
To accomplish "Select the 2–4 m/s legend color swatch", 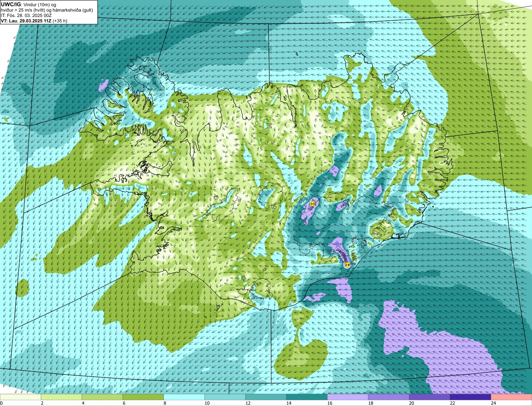I will [62, 397].
